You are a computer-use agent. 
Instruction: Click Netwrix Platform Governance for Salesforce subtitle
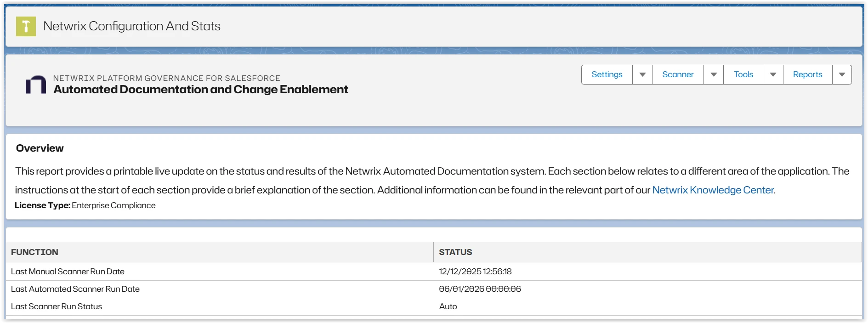pos(167,78)
